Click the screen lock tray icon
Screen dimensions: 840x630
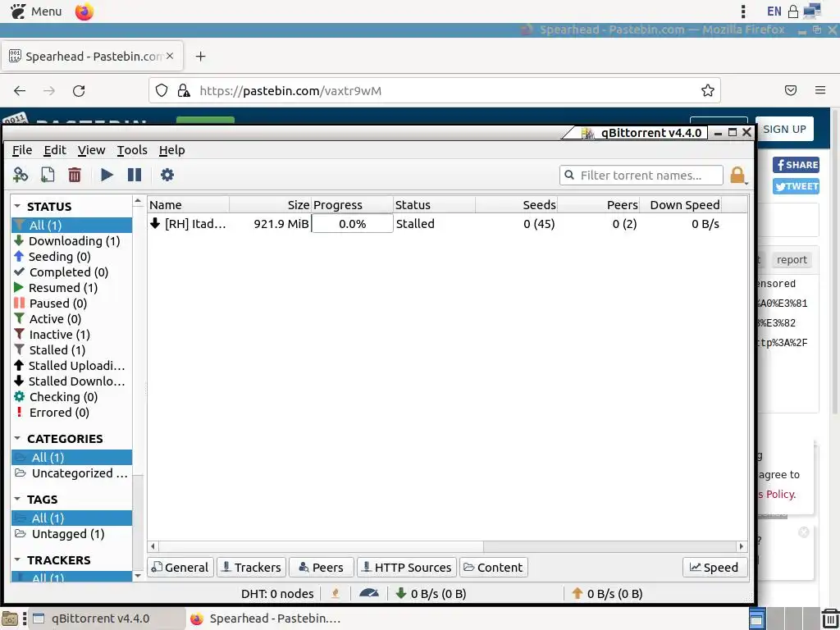point(793,11)
